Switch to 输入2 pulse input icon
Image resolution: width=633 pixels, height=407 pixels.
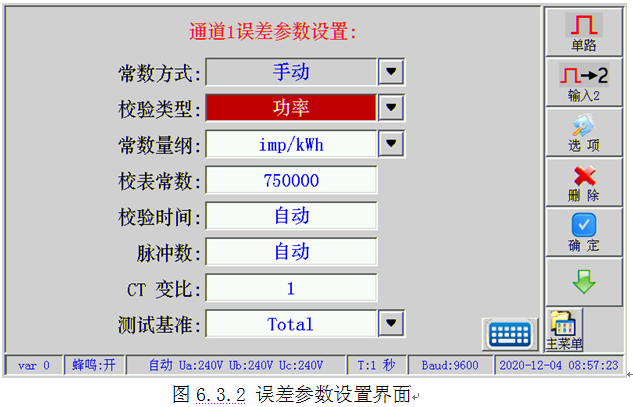pyautogui.click(x=584, y=82)
